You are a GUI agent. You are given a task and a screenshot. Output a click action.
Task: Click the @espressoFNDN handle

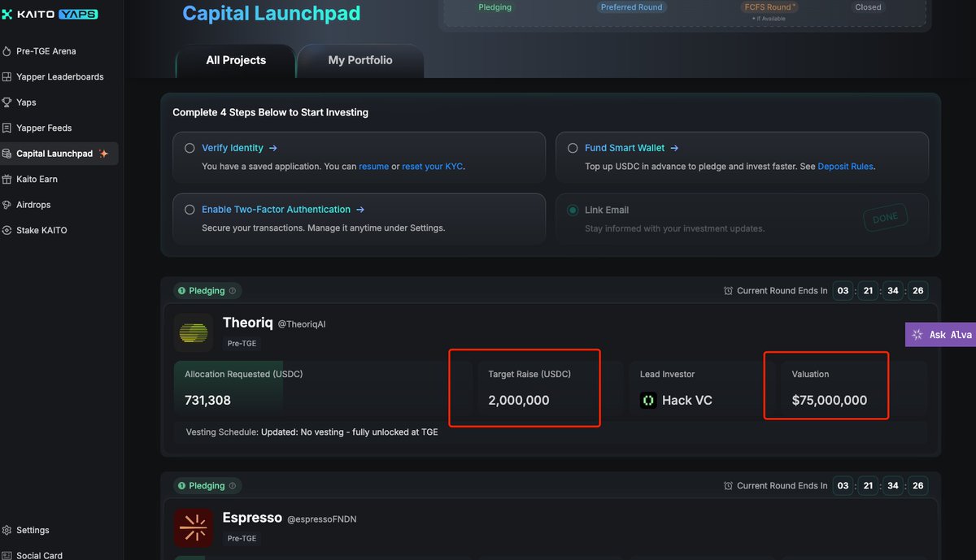click(x=321, y=519)
